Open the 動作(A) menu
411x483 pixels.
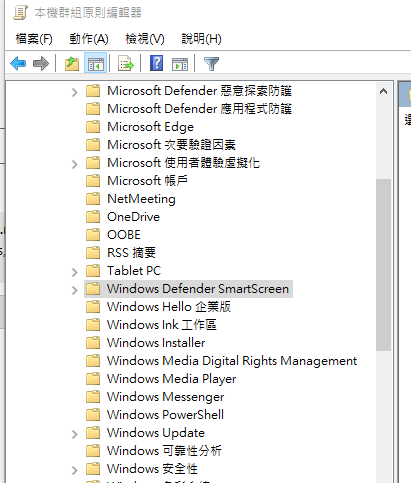[x=89, y=39]
